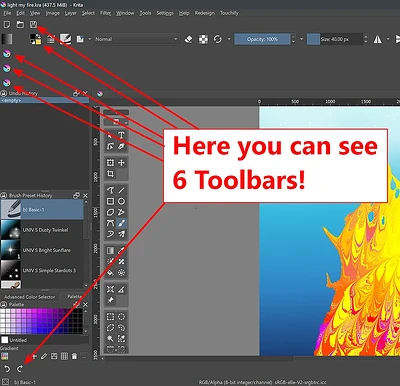
Task: Select the Dynamic Brush tool
Action: coord(110,234)
